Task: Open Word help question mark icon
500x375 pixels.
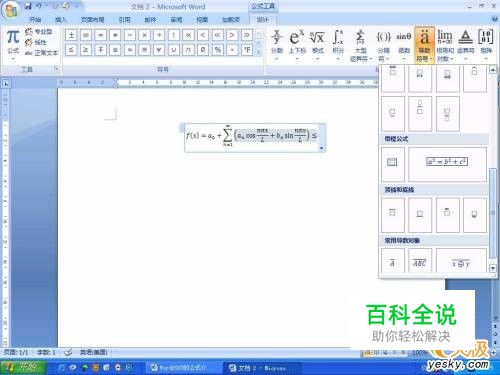Action: tap(495, 20)
